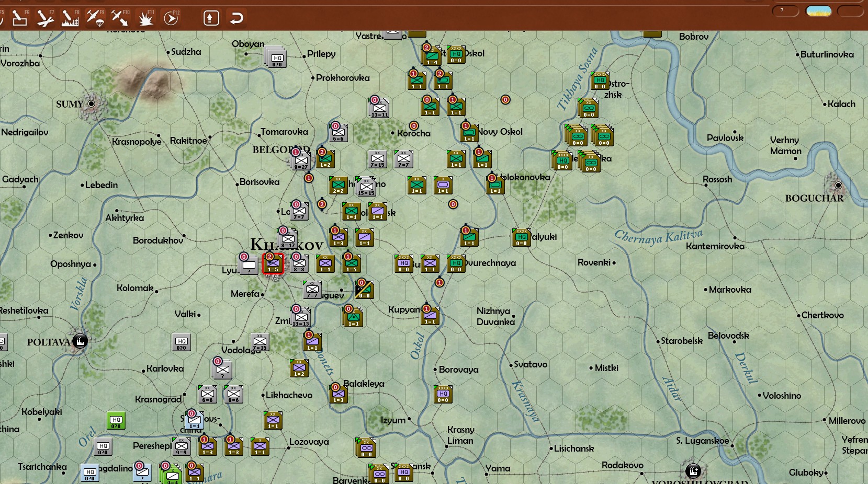Image resolution: width=868 pixels, height=484 pixels.
Task: Select the 13=13 unit near Zmiev
Action: coord(301,317)
